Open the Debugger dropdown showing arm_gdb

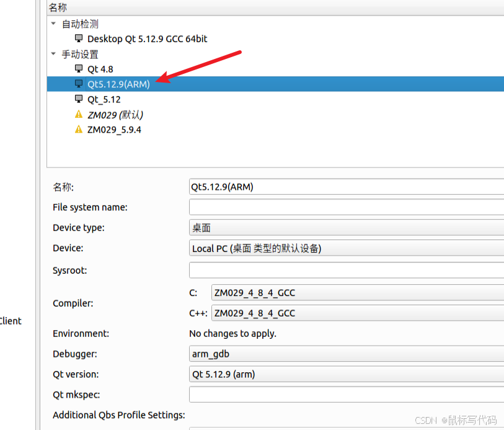[347, 354]
